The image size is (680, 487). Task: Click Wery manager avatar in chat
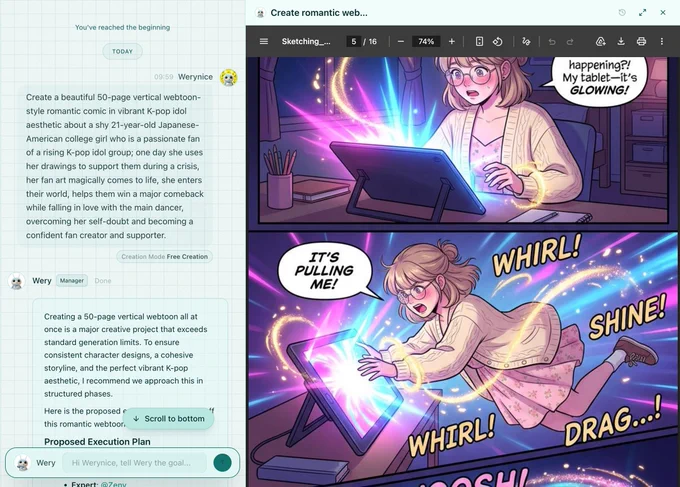pos(16,281)
